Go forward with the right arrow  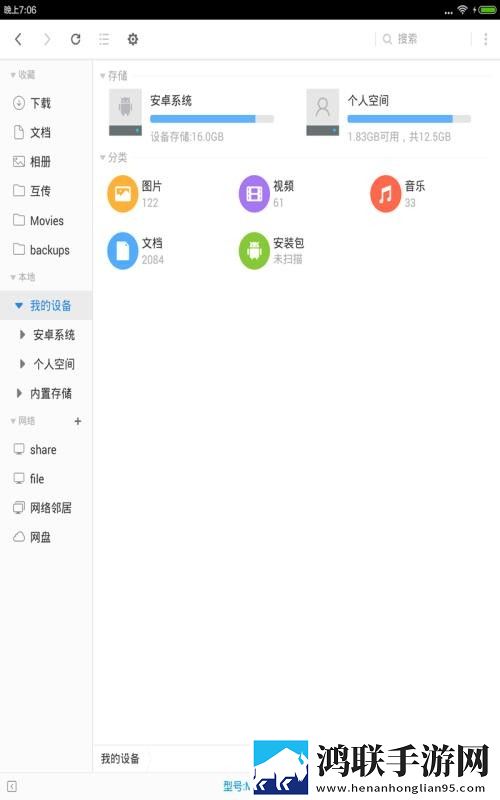click(x=47, y=39)
